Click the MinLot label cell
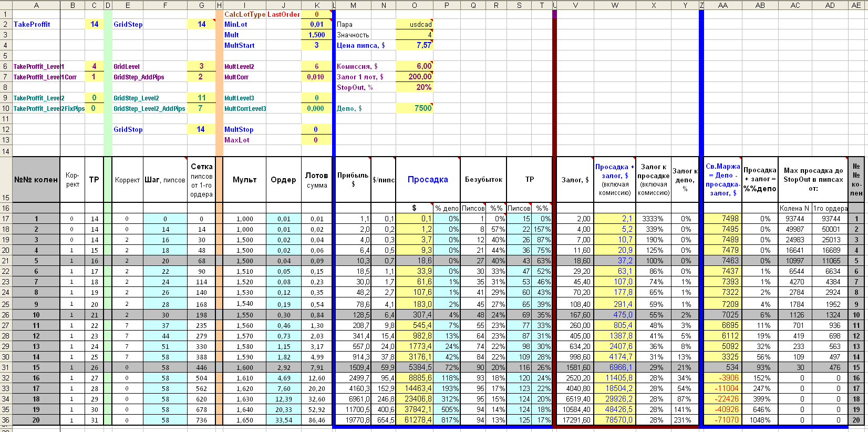868x432 pixels. click(x=244, y=24)
